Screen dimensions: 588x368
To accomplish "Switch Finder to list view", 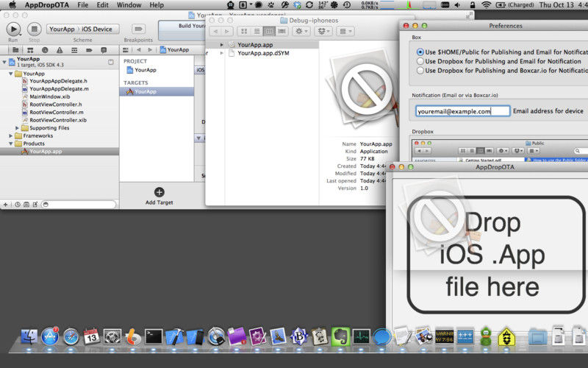I will pos(257,31).
